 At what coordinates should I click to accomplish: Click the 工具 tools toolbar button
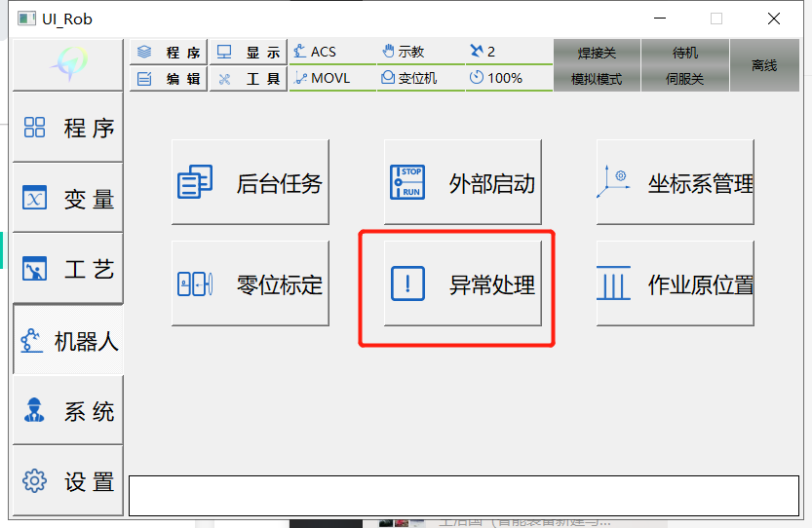pos(248,79)
